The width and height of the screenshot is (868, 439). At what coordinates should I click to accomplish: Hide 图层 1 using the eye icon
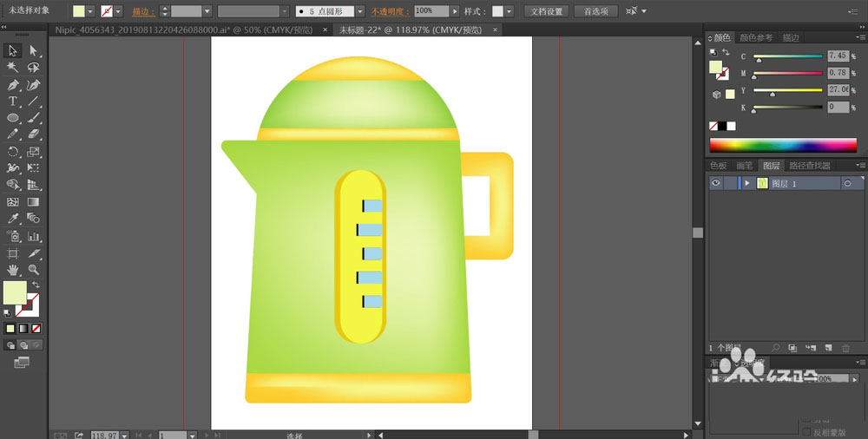click(716, 183)
